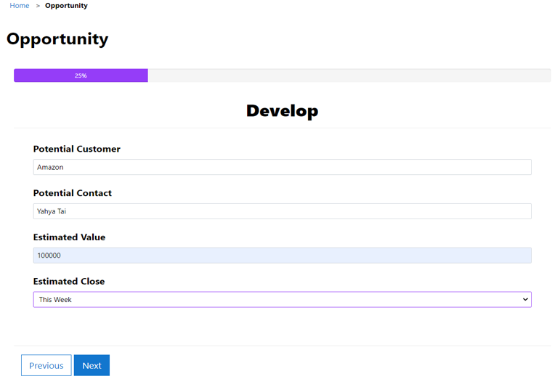Focus the Potential Customer field containing Amazon
Viewport: 560px width, 392px height.
click(x=282, y=167)
